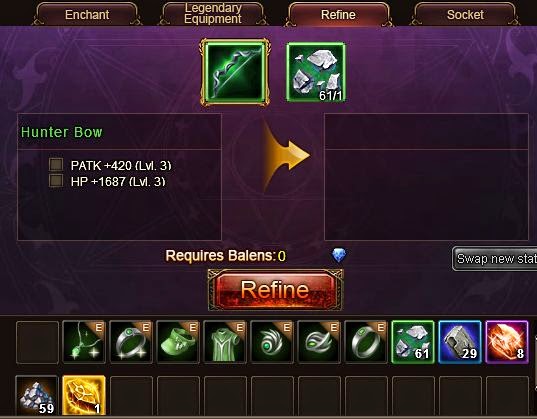This screenshot has height=419, width=537.
Task: Switch to the Enchant tab
Action: coord(87,14)
